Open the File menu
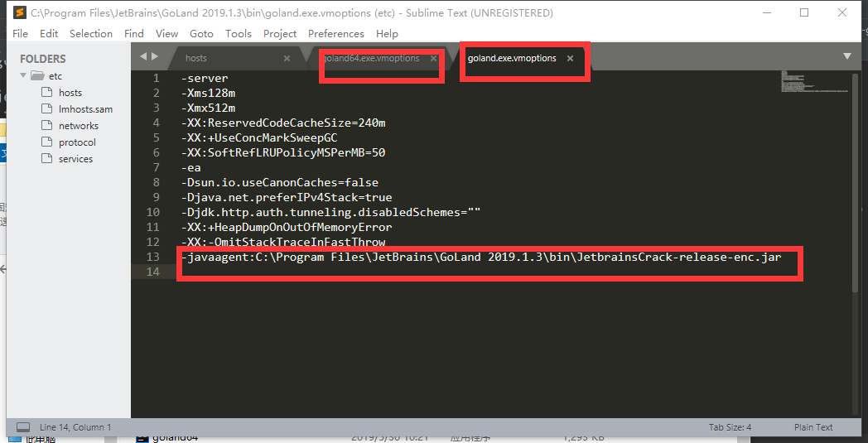This screenshot has width=868, height=443. point(20,34)
